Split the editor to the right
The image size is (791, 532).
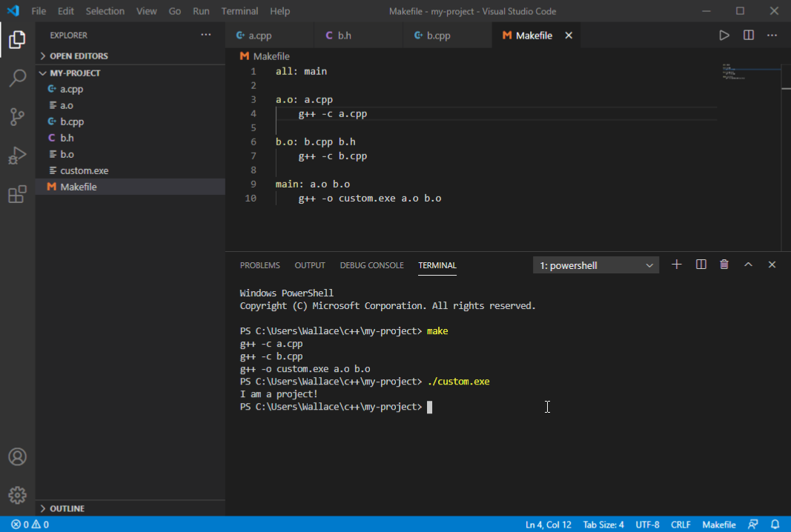tap(748, 36)
